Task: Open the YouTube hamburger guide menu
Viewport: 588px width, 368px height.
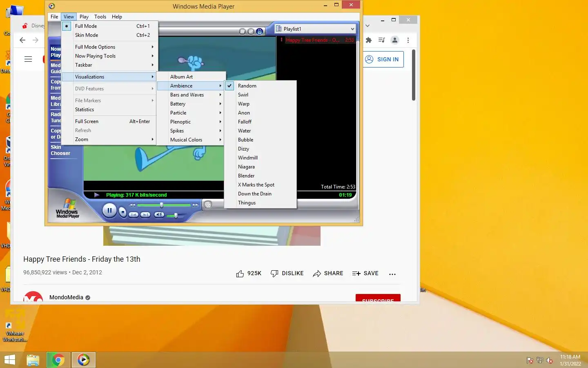Action: tap(28, 59)
